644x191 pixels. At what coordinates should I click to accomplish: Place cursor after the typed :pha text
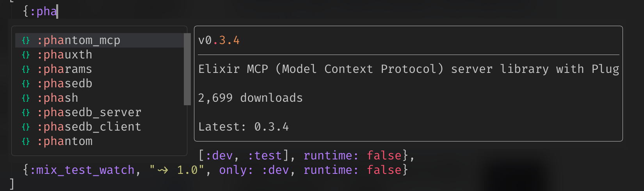coord(57,11)
